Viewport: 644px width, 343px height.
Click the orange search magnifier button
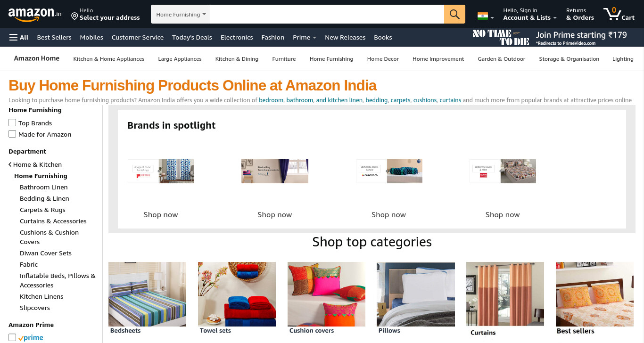point(454,14)
